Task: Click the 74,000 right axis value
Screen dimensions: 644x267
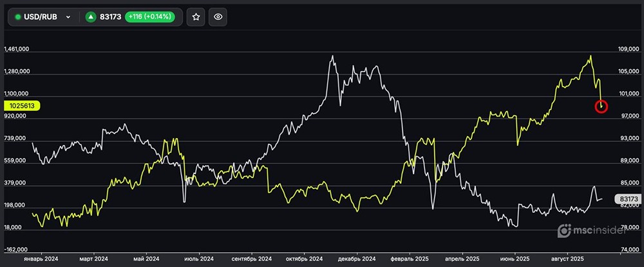Action: (x=629, y=250)
